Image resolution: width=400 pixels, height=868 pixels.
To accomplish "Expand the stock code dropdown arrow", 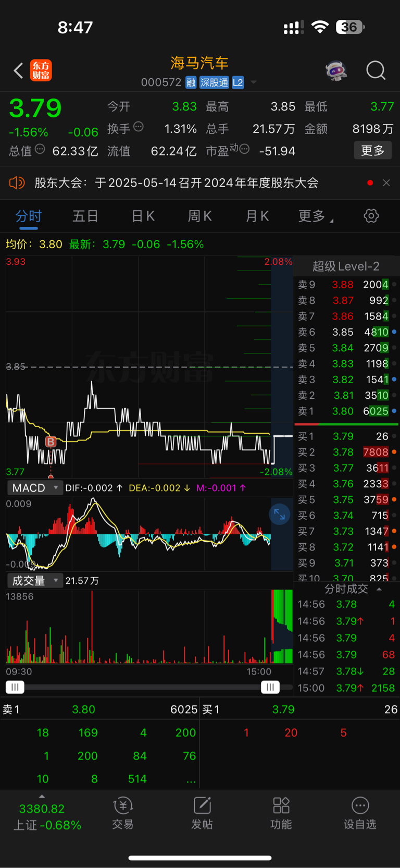I will (x=254, y=82).
